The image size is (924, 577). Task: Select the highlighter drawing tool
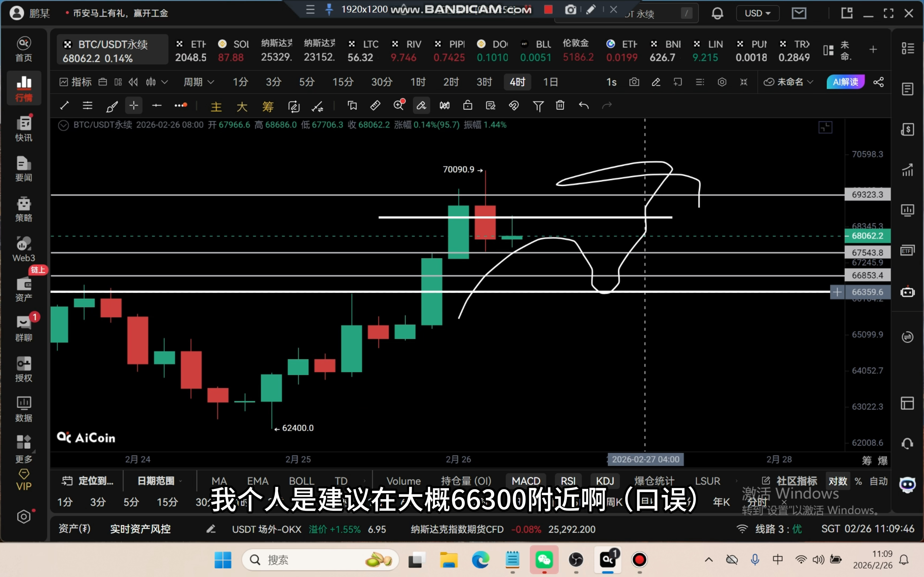pyautogui.click(x=421, y=106)
